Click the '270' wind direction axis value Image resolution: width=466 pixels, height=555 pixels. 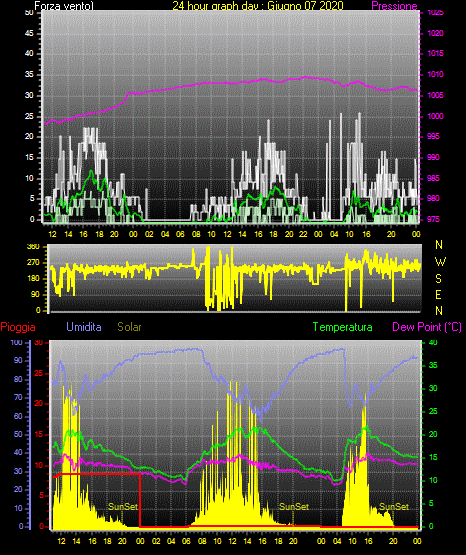pos(33,263)
